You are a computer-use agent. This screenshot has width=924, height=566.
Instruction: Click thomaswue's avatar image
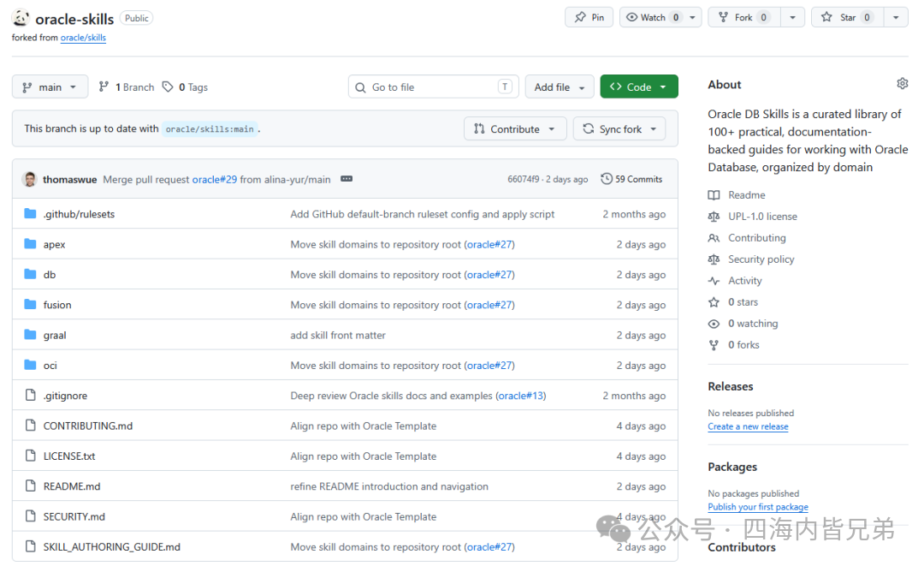click(x=29, y=179)
